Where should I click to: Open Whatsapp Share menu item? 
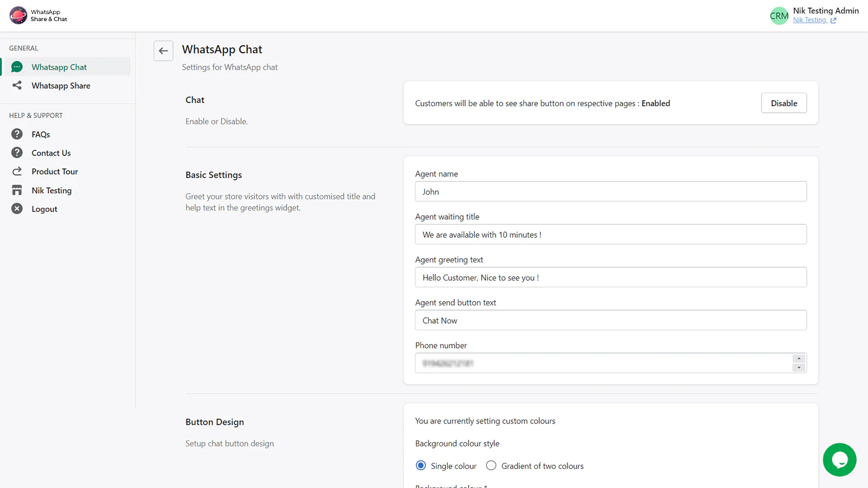(x=61, y=86)
